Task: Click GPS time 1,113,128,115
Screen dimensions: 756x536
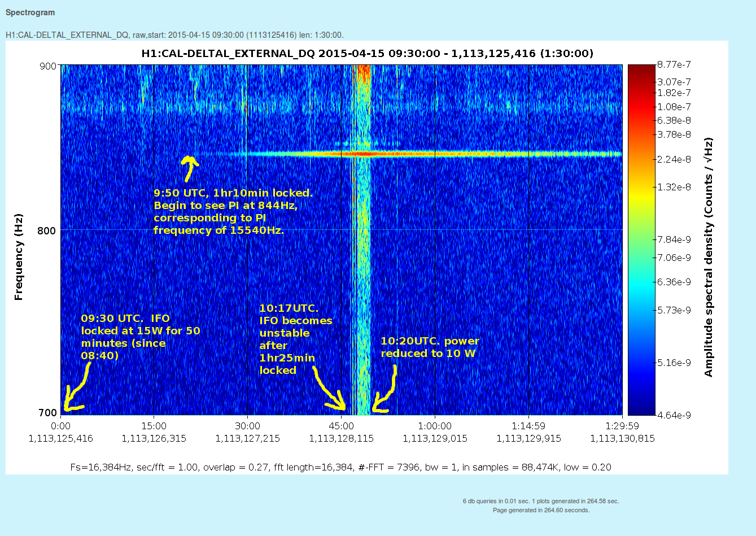Action: (x=342, y=438)
